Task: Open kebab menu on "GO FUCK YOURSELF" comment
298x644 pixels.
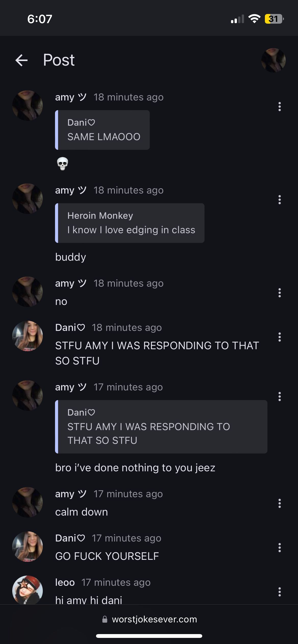Action: point(279,548)
